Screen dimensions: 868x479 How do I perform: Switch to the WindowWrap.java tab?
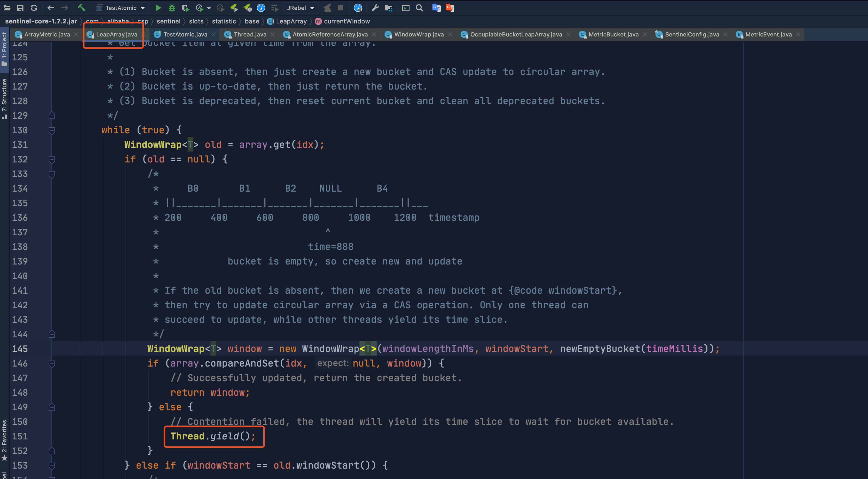[418, 34]
